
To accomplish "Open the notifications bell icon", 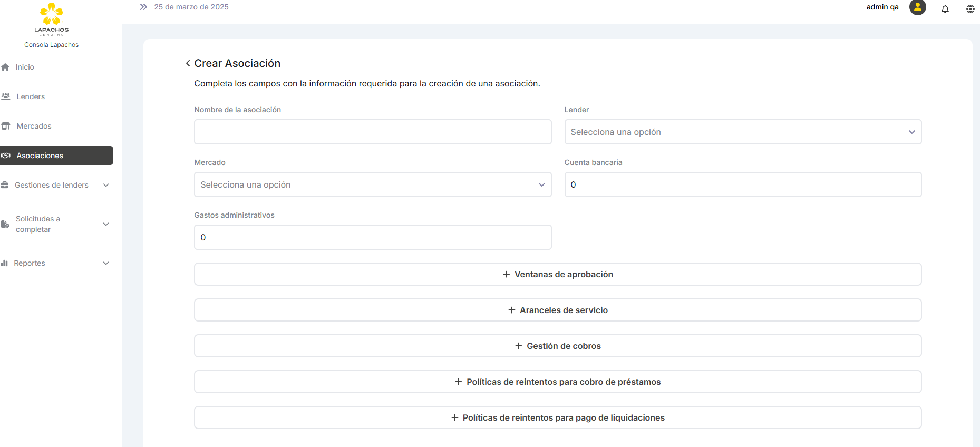I will 945,8.
